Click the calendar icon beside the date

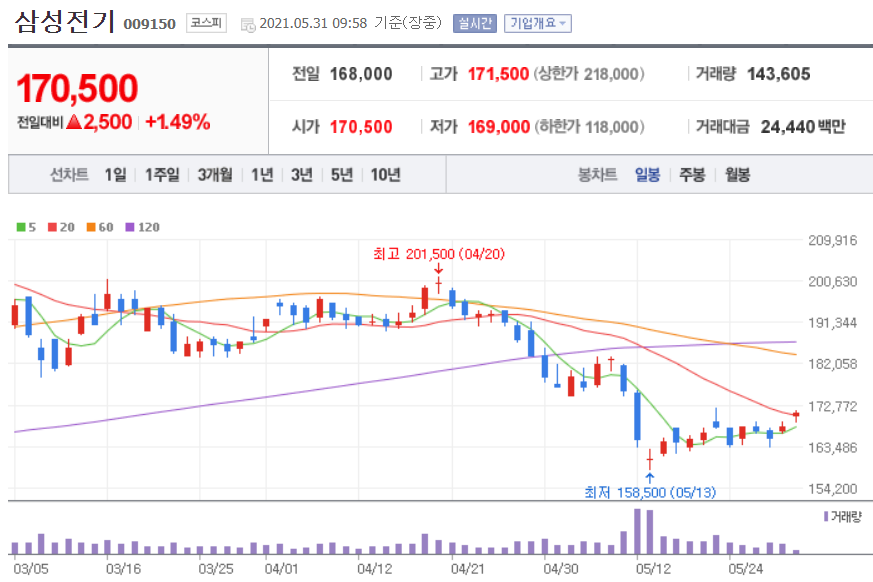tap(248, 25)
